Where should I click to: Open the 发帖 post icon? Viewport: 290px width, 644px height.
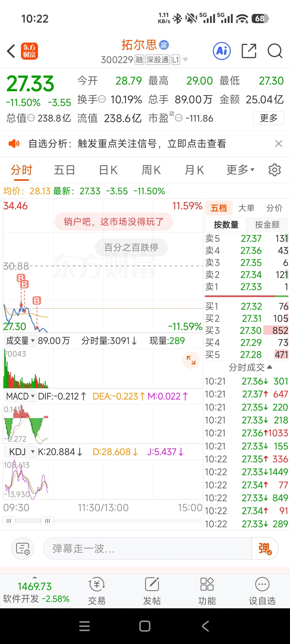pyautogui.click(x=152, y=591)
